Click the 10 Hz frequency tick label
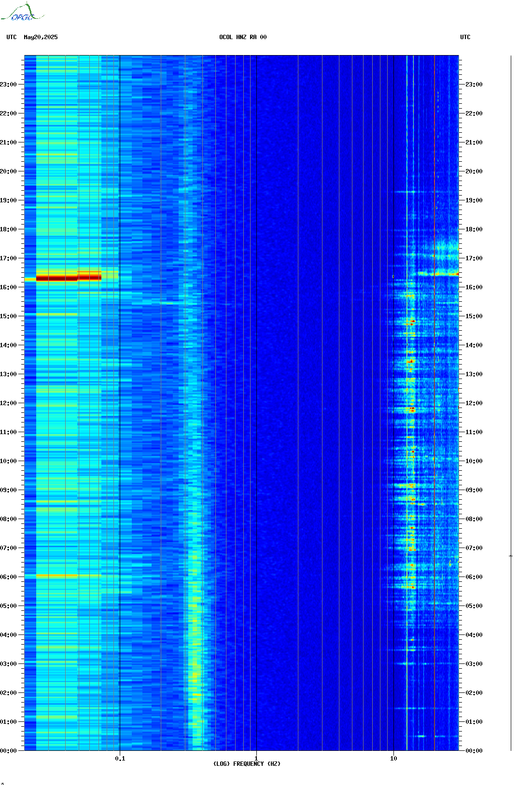Image resolution: width=532 pixels, height=789 pixels. tap(393, 759)
